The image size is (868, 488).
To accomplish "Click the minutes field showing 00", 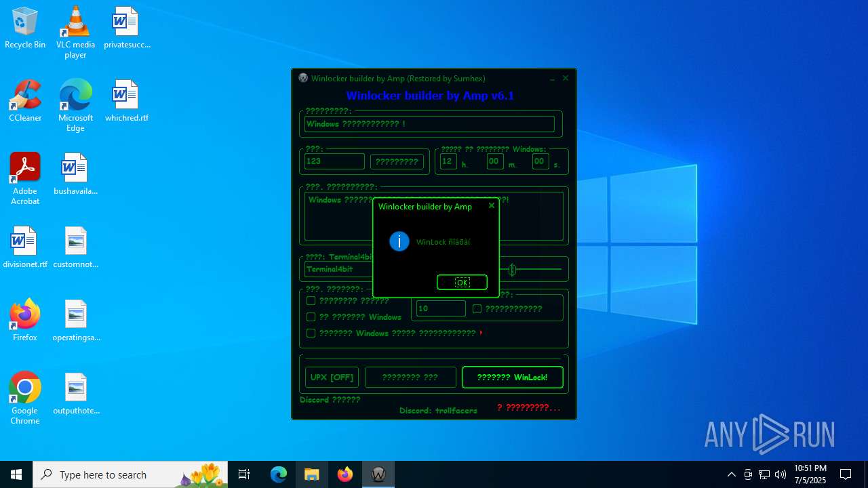I will pos(494,161).
